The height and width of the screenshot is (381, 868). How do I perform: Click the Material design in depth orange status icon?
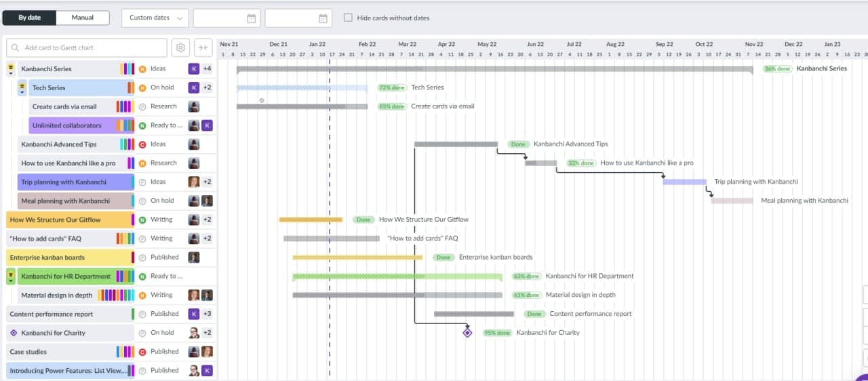click(x=142, y=296)
